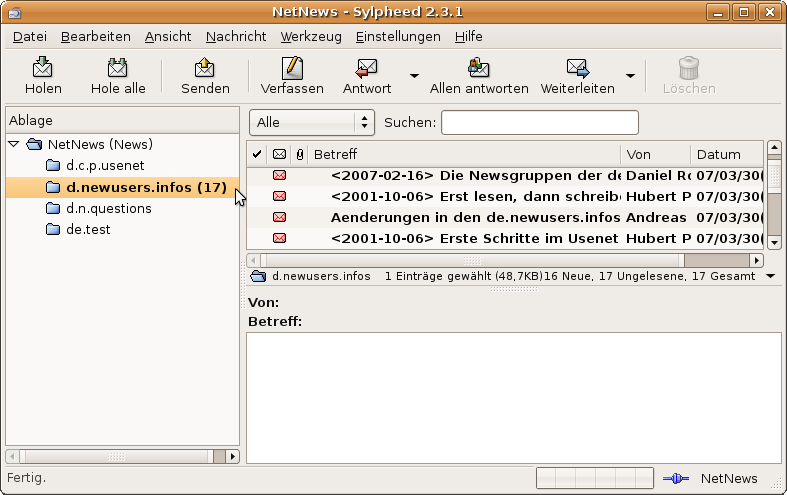Click the Senden toolbar icon
The image size is (787, 495).
205,67
